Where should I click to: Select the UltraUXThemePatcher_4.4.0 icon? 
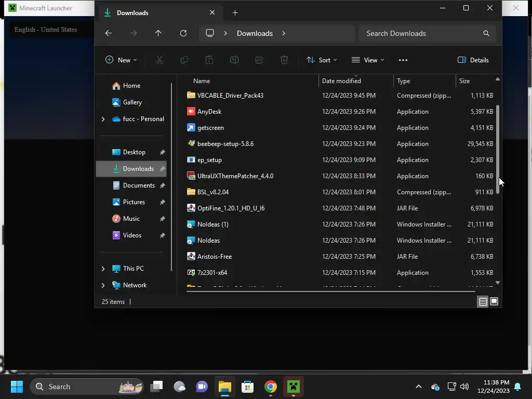tap(191, 176)
